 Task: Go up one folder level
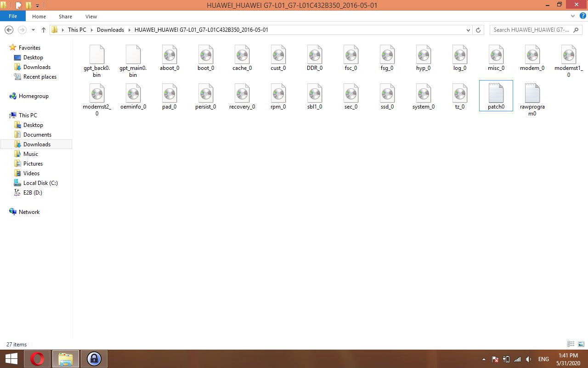pyautogui.click(x=44, y=30)
